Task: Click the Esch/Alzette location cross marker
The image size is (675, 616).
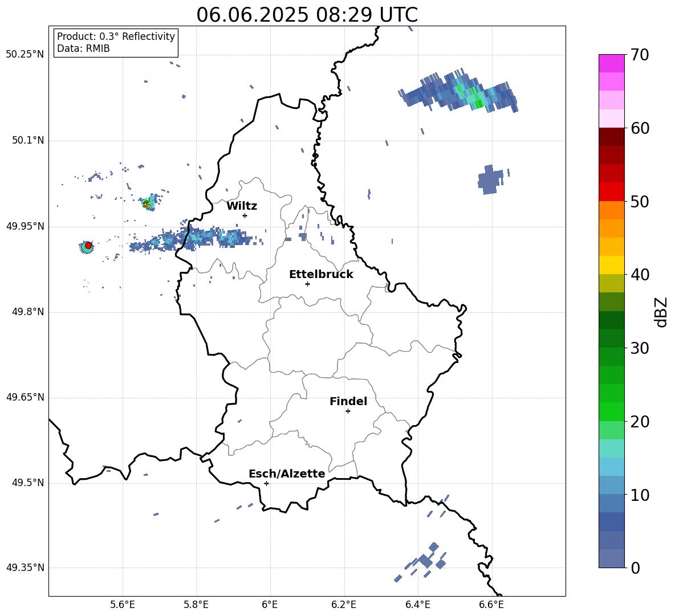Action: 266,483
